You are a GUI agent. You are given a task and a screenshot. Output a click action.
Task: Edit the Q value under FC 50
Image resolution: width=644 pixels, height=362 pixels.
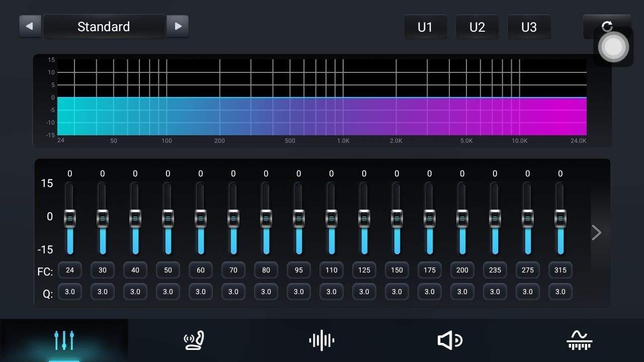coord(168,292)
